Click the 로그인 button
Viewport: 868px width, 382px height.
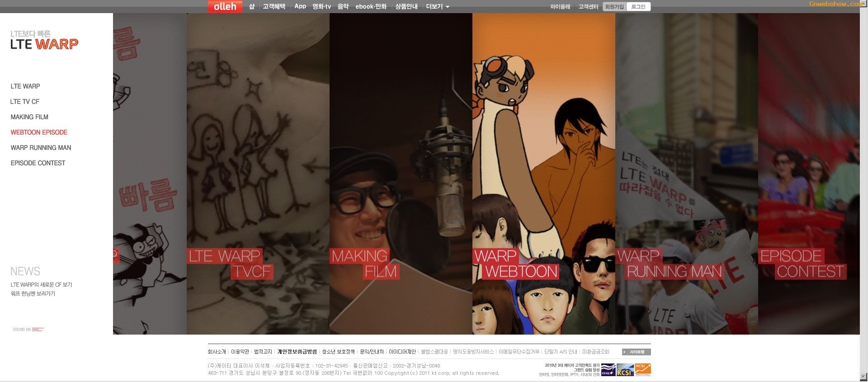[x=638, y=7]
